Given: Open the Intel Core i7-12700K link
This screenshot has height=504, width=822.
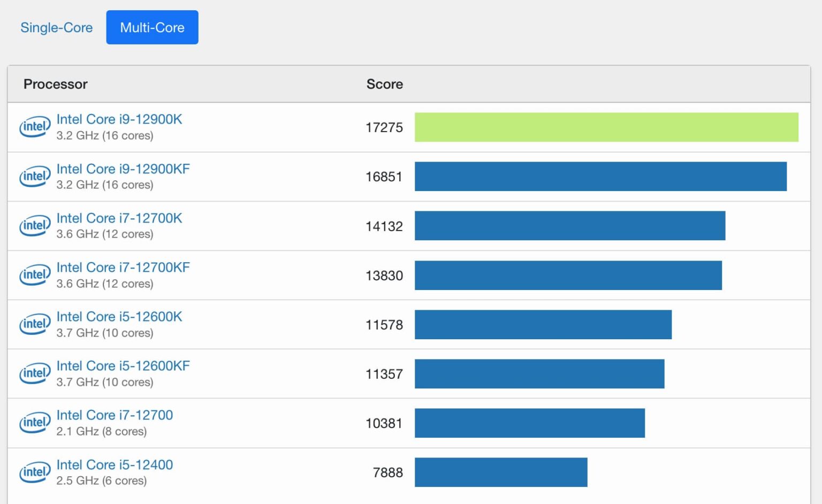Looking at the screenshot, I should (x=119, y=218).
